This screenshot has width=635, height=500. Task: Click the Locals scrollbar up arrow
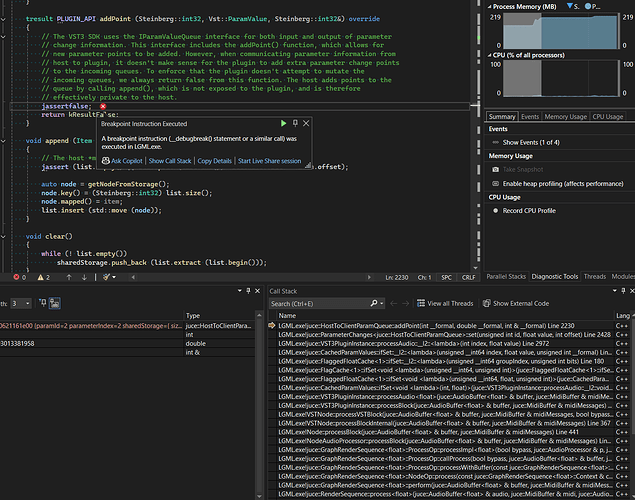pos(259,315)
